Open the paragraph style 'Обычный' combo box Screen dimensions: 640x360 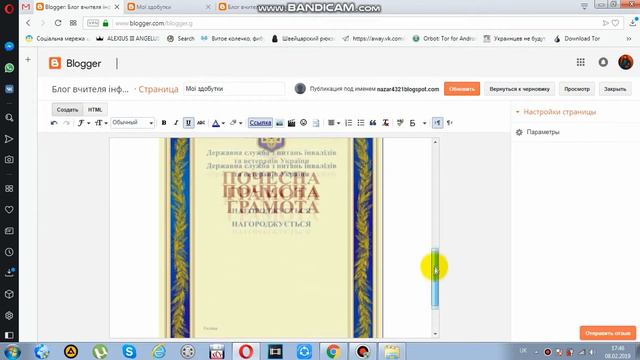point(133,123)
